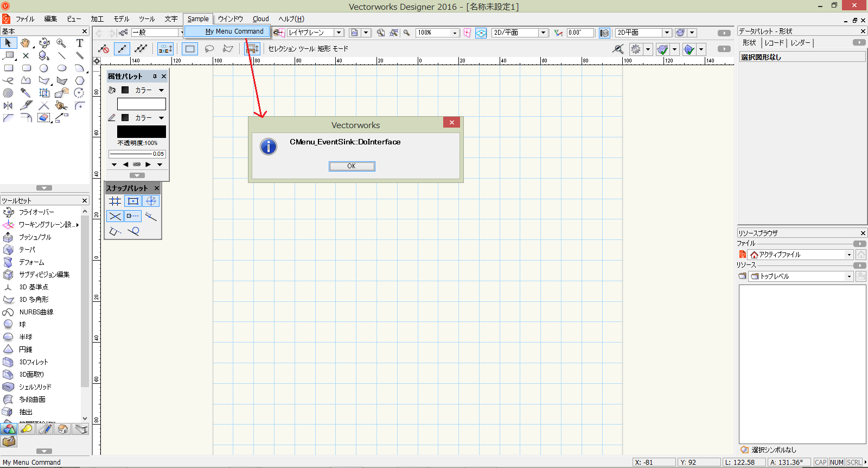
Task: Select the Regular Polygon hexagon tool
Action: (80, 80)
